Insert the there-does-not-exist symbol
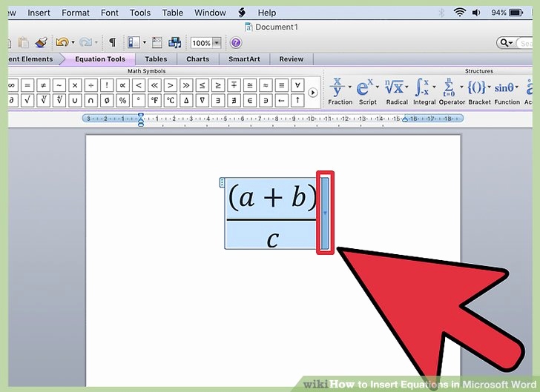540x392 pixels. point(234,101)
